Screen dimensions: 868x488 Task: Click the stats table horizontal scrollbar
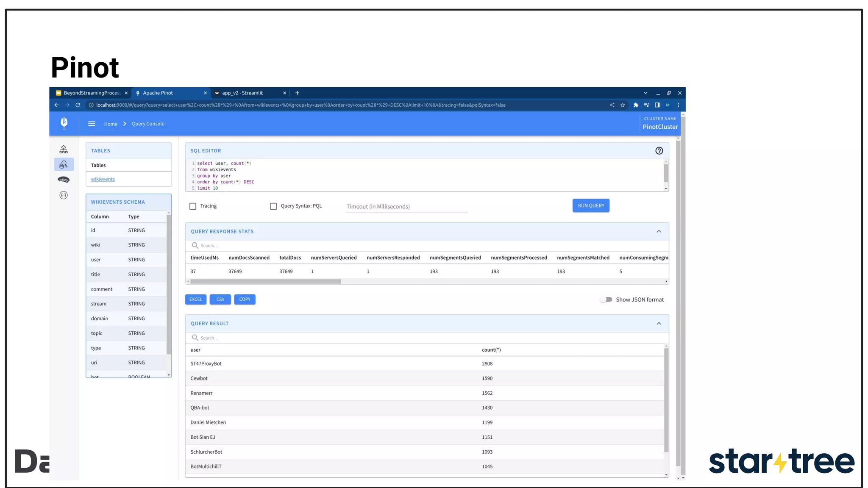(266, 281)
